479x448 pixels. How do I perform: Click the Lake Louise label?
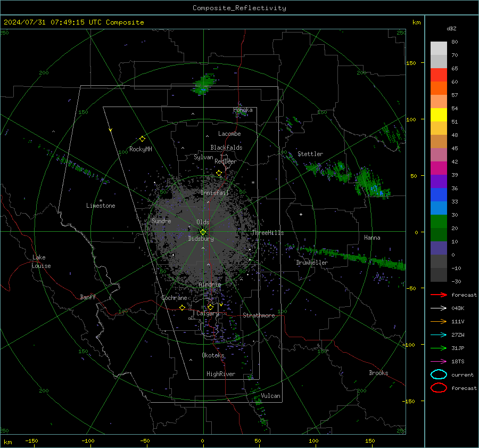(41, 262)
